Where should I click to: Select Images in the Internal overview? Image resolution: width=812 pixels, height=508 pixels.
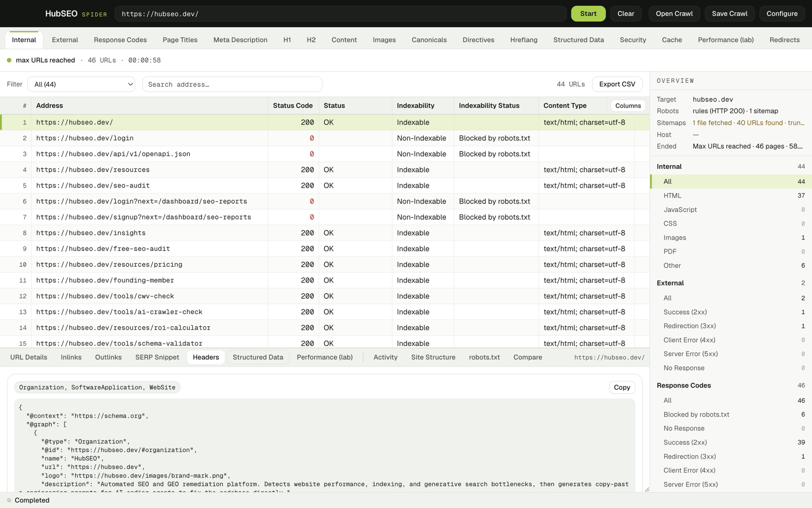(x=731, y=238)
